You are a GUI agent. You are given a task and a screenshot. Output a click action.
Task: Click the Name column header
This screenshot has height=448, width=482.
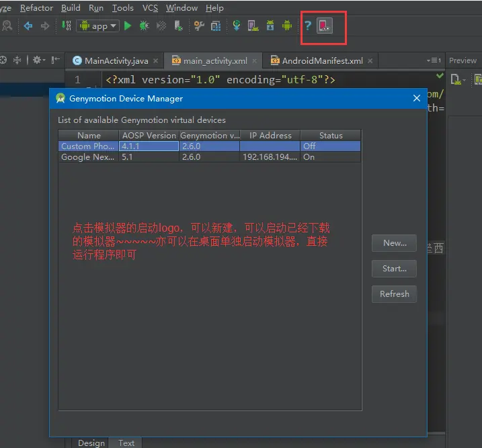click(x=89, y=136)
